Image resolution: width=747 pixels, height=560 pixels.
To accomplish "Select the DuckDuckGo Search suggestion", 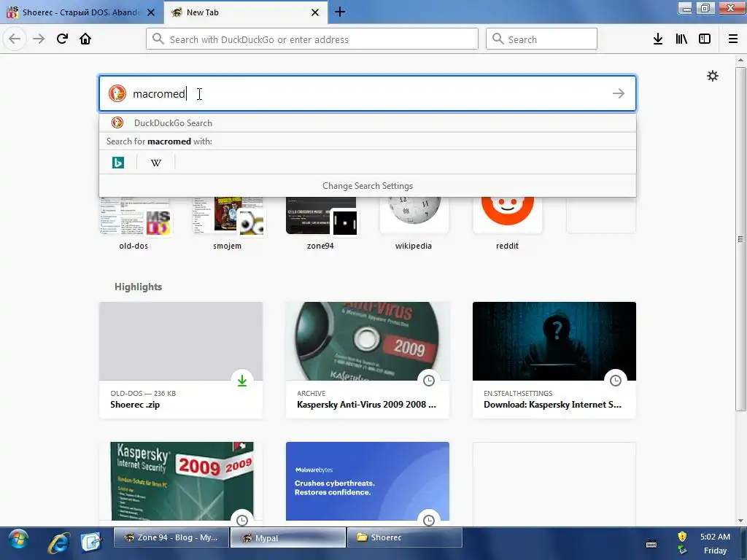I will [x=368, y=122].
